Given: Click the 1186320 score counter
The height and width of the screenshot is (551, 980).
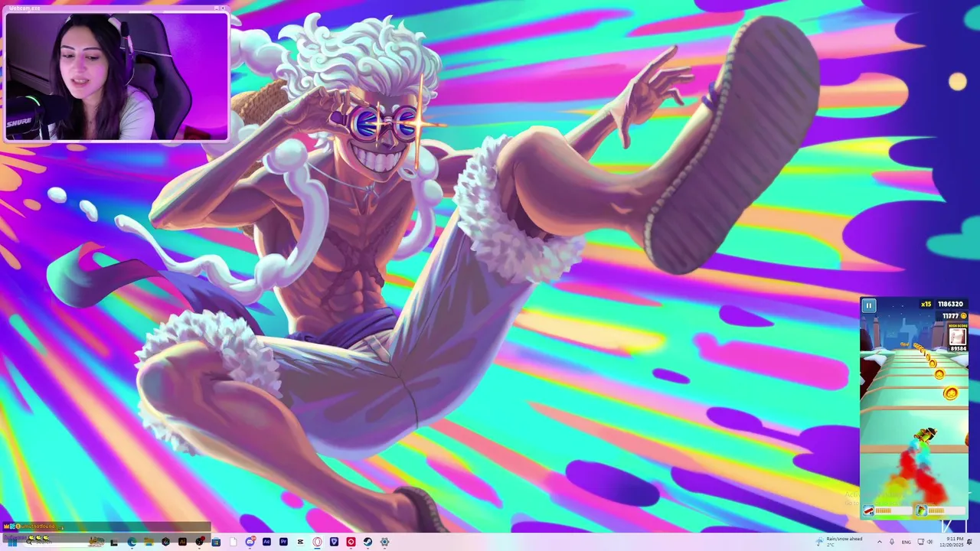Looking at the screenshot, I should (x=950, y=305).
